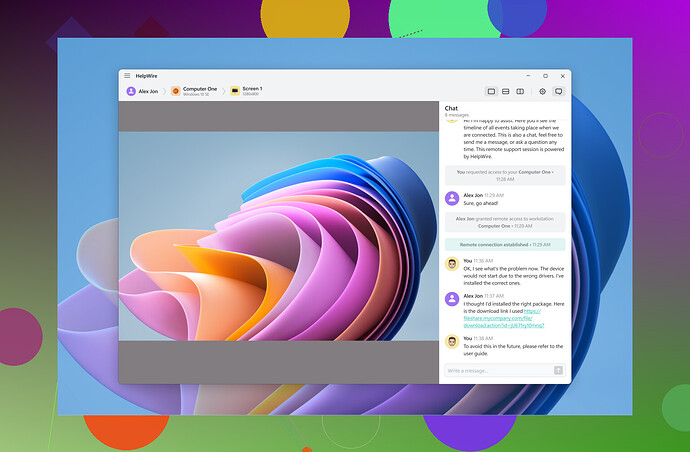Screen dimensions: 690x452
Task: Switch to the vertical split view layout
Action: pyautogui.click(x=520, y=91)
